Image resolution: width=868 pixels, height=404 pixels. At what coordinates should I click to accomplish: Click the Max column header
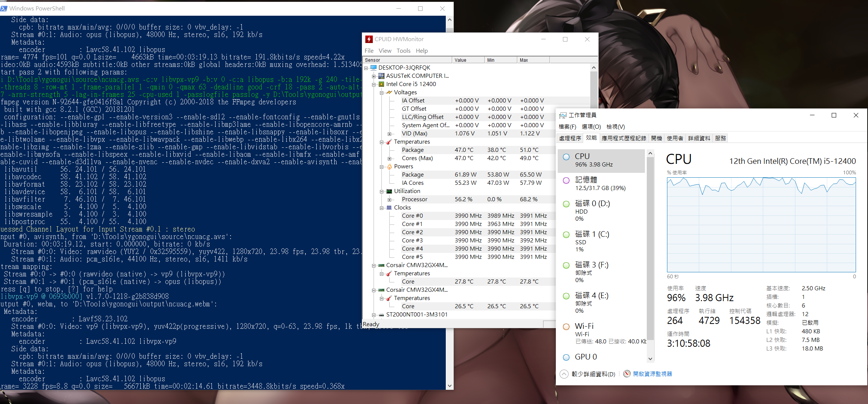[533, 60]
